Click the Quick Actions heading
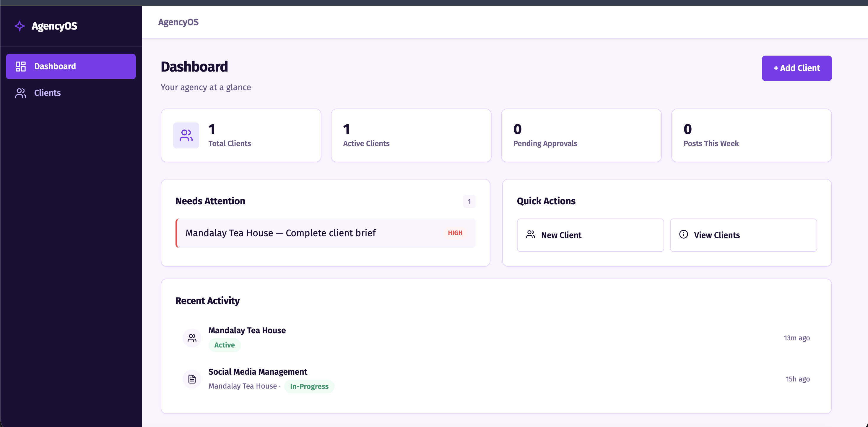This screenshot has height=427, width=868. click(x=546, y=201)
